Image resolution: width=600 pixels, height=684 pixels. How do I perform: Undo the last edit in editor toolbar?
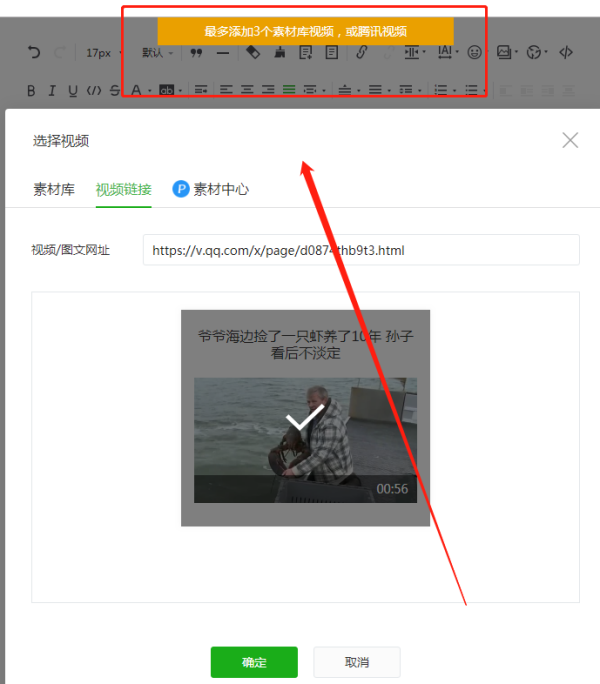coord(34,52)
